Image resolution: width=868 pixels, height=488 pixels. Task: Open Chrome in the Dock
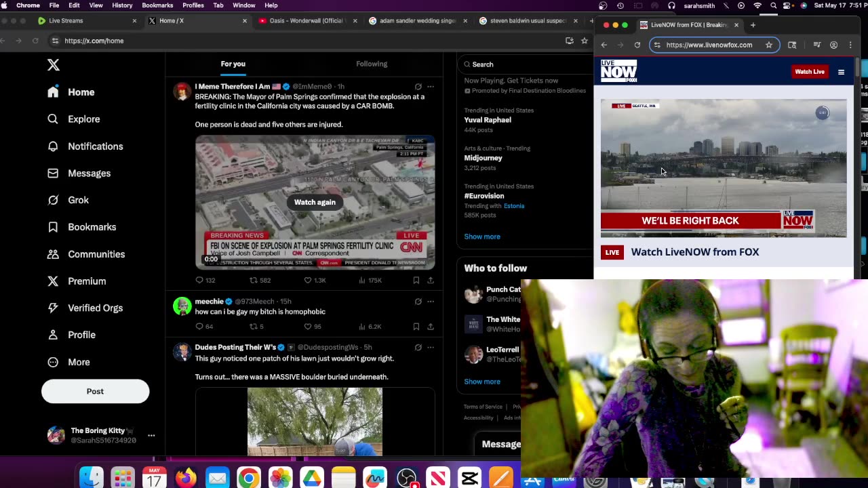coord(248,478)
